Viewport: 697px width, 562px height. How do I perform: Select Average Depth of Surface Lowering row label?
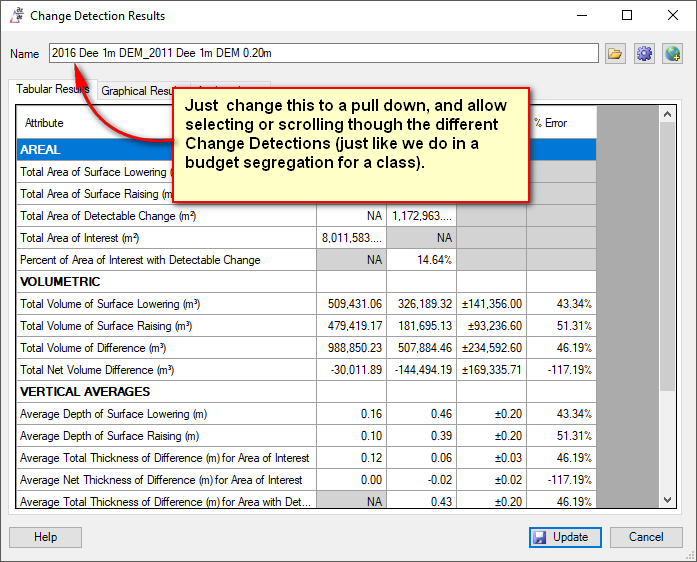click(113, 414)
